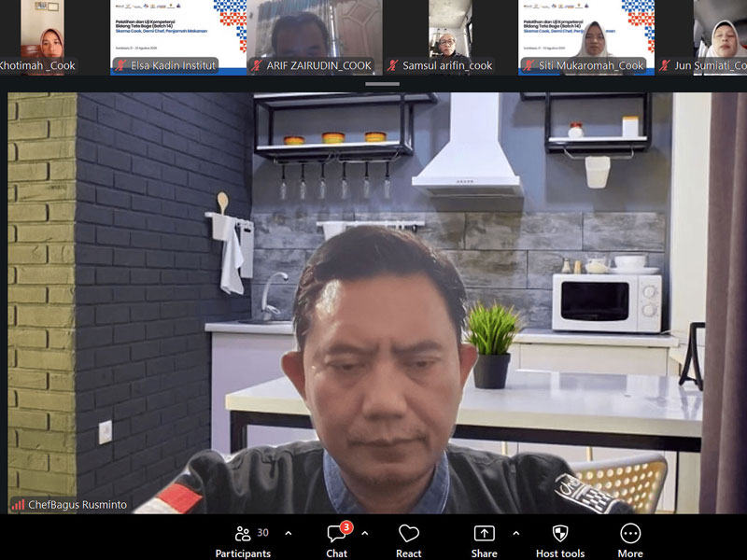747x560 pixels.
Task: Select Khotimah_Cook video thumbnail
Action: point(40,37)
